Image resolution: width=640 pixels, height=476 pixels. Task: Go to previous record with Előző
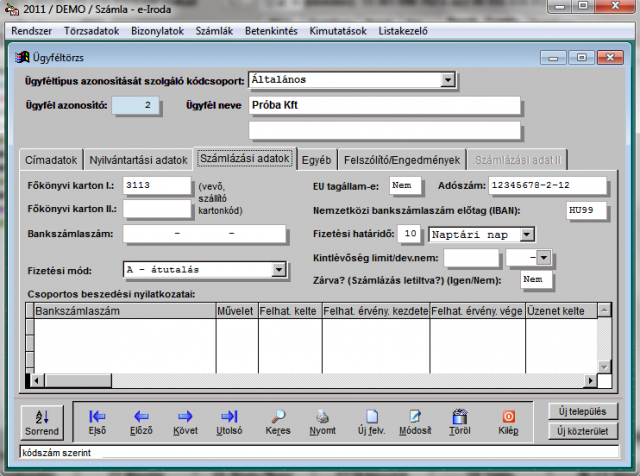coord(141,421)
